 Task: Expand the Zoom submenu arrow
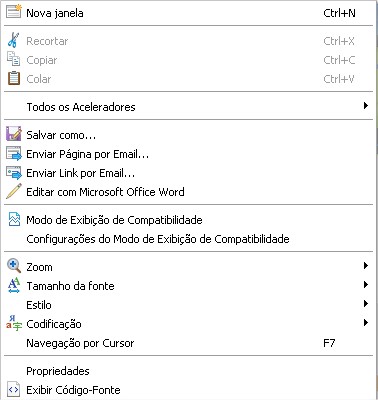pyautogui.click(x=366, y=266)
